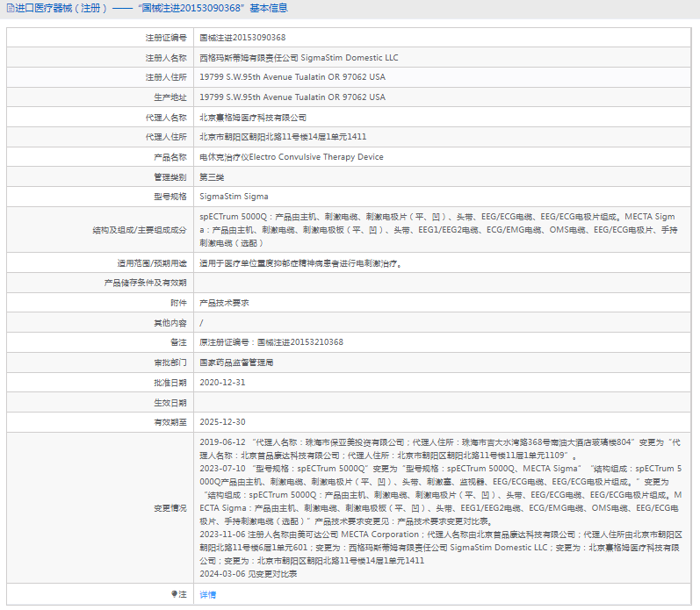
Task: Click the 适用范围/预期用途 description text
Action: (300, 262)
